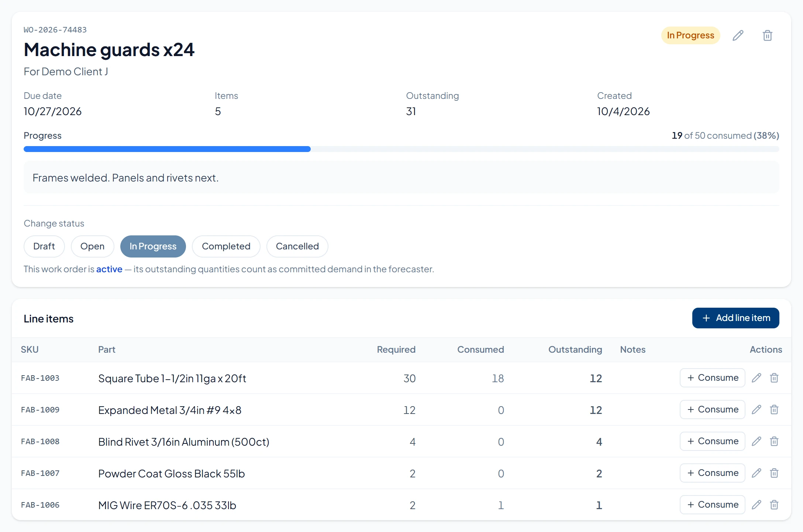
Task: Set status to Open
Action: (92, 246)
